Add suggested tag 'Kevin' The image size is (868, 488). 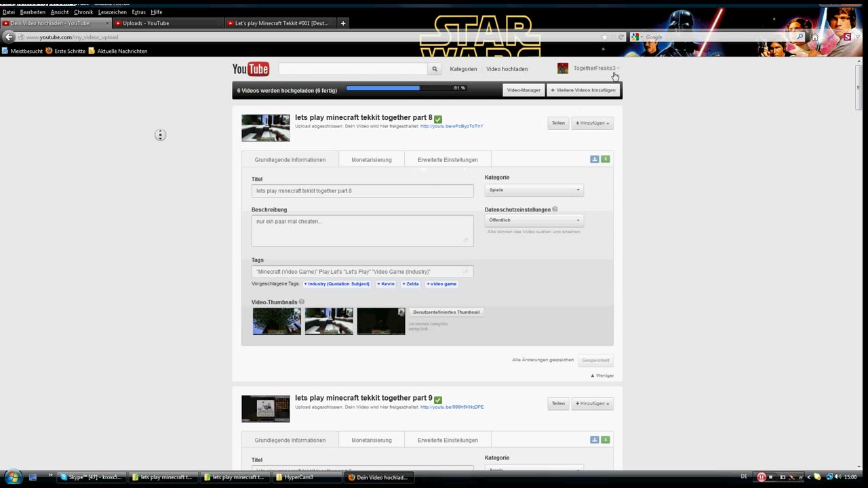[386, 284]
